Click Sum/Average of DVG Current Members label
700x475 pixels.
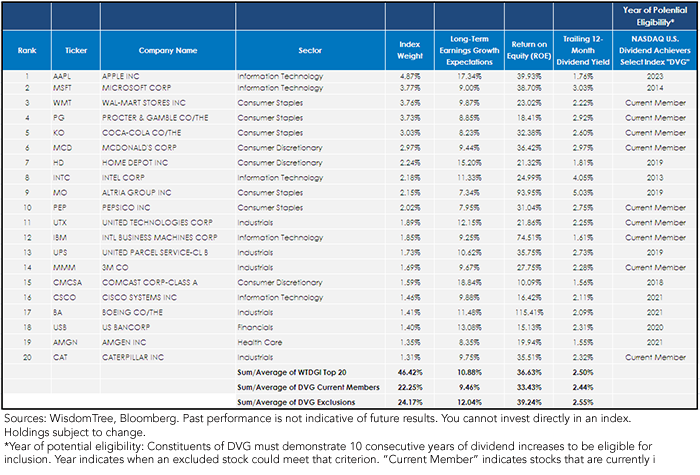pos(308,388)
